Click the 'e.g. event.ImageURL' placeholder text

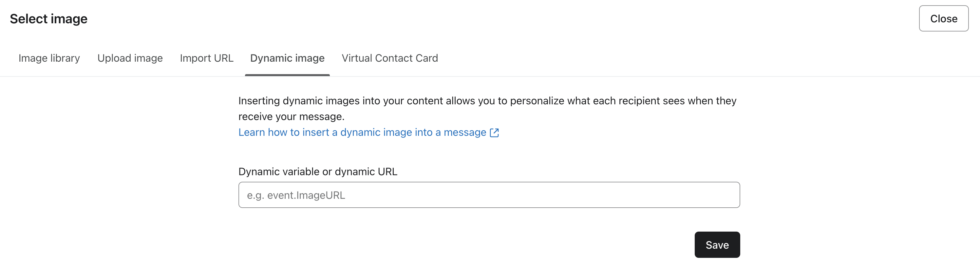click(x=296, y=196)
